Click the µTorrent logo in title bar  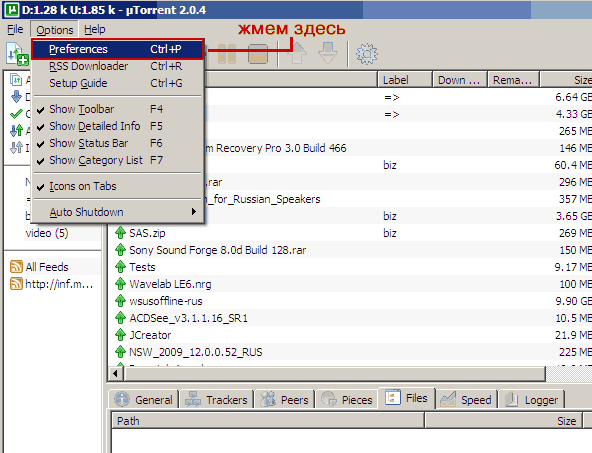[11, 9]
